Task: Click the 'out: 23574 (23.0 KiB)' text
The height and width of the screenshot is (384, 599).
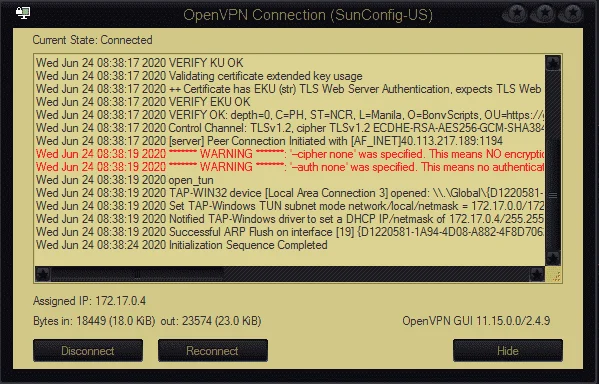Action: coord(211,321)
